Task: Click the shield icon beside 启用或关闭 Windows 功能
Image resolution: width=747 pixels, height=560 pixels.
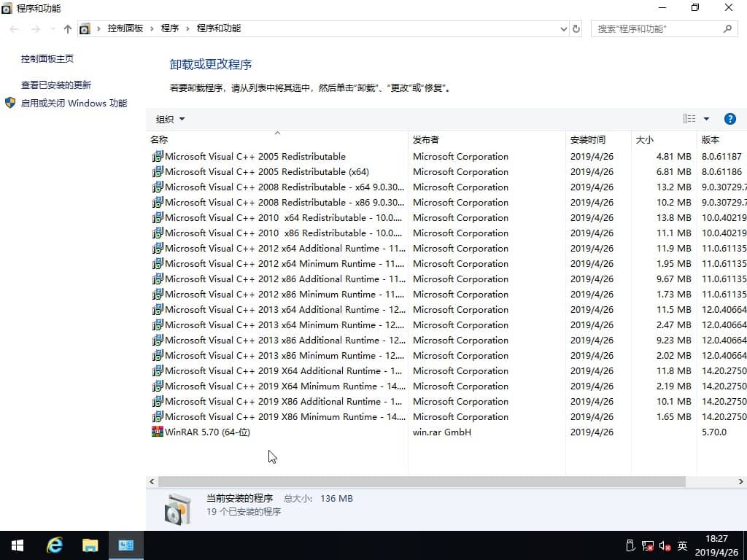Action: point(9,103)
